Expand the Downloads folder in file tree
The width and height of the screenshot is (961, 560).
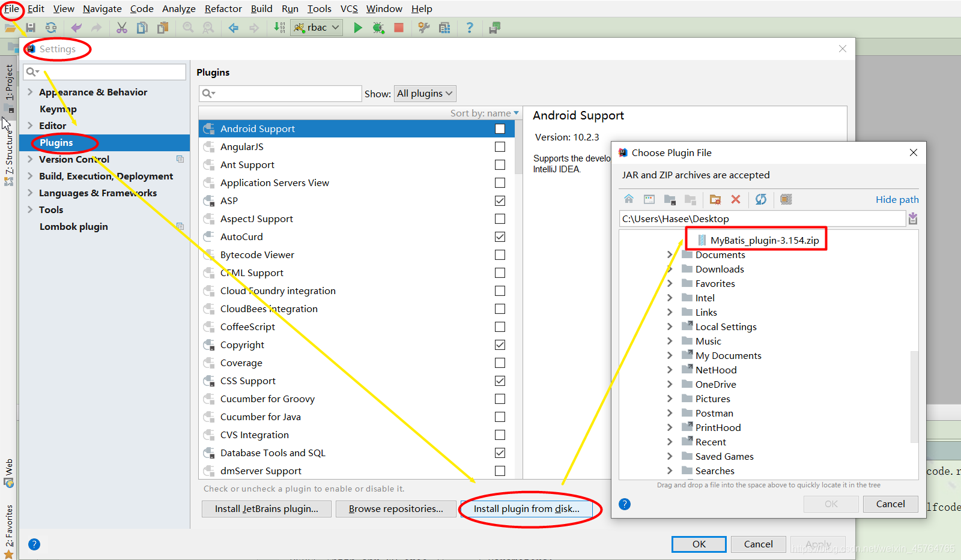tap(671, 269)
